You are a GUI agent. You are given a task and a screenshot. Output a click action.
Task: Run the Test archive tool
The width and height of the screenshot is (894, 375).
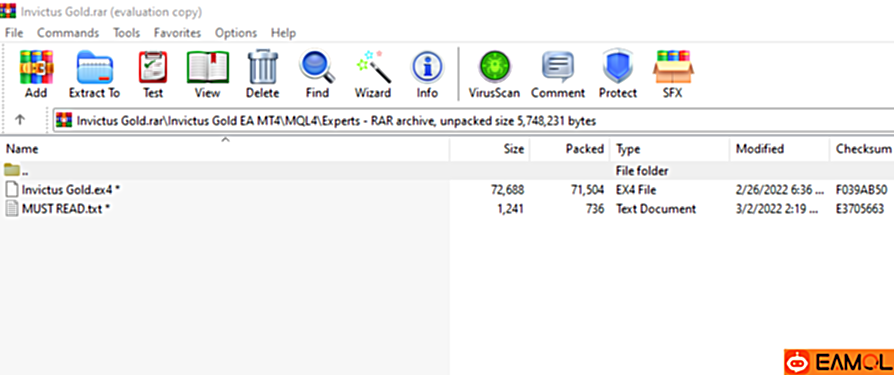point(153,67)
